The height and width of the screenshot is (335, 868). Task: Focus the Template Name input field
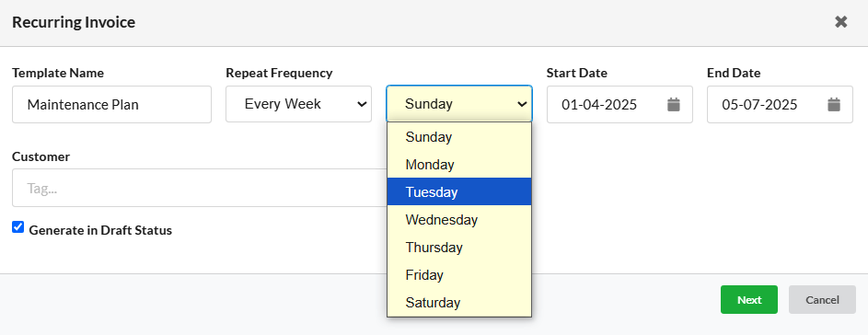pyautogui.click(x=111, y=104)
